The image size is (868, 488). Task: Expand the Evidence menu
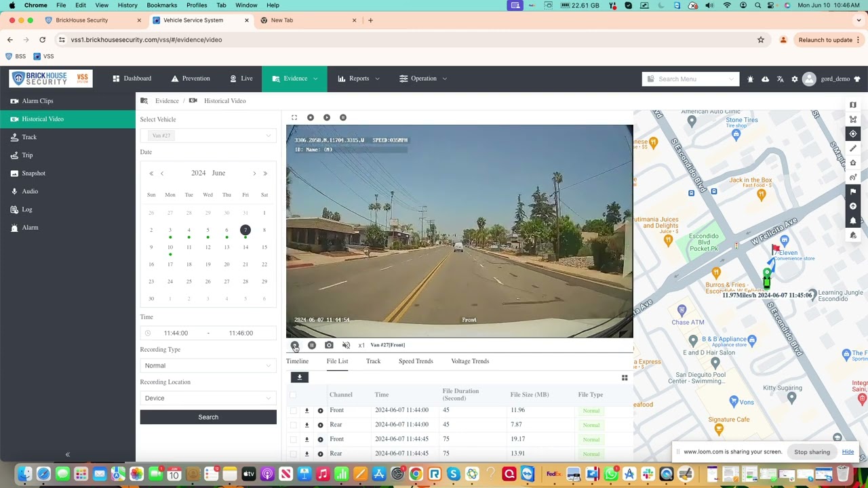coord(294,79)
